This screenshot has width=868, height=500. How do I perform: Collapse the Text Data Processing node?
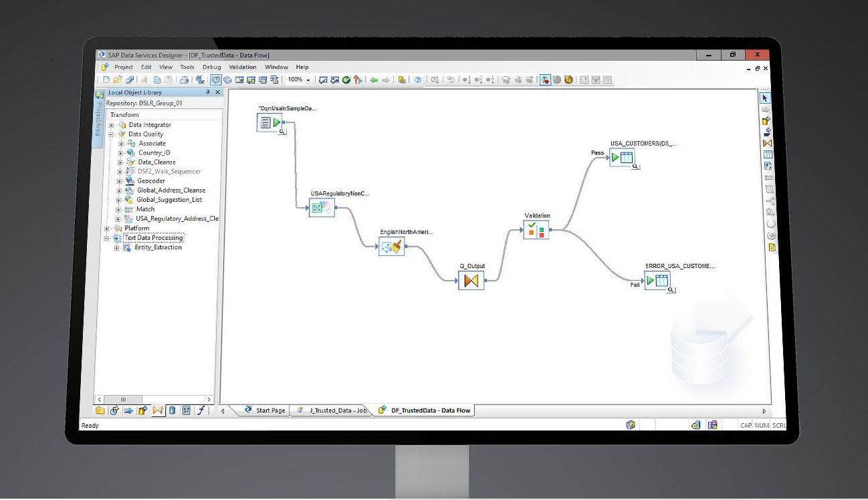[x=106, y=238]
